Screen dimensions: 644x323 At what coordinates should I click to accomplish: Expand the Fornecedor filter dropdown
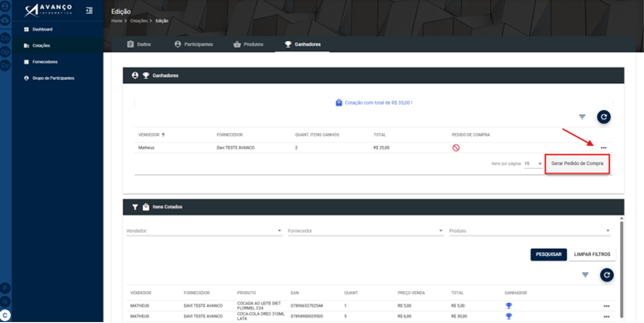tap(366, 231)
